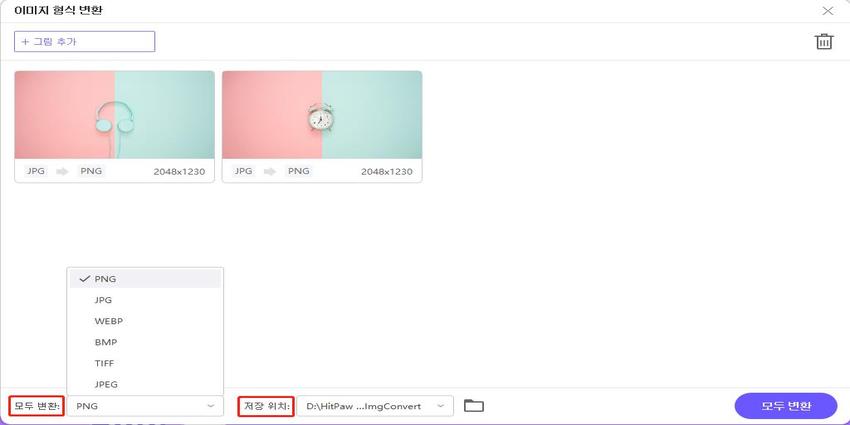Close the image format conversion window
This screenshot has width=850, height=425.
827,11
